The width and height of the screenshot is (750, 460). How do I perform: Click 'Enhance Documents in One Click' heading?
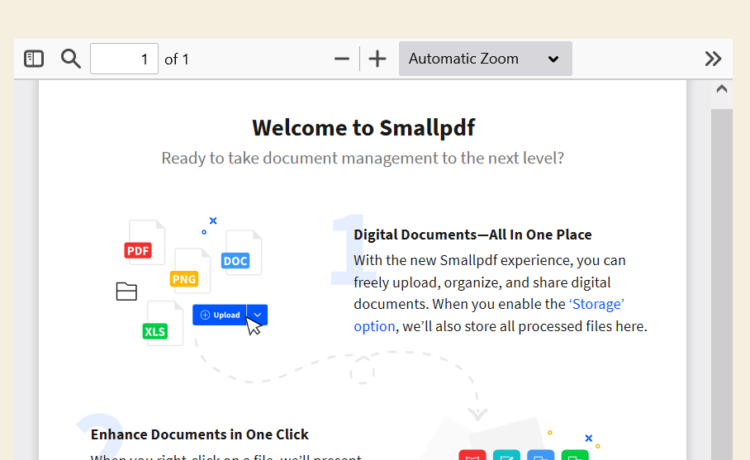coord(199,434)
